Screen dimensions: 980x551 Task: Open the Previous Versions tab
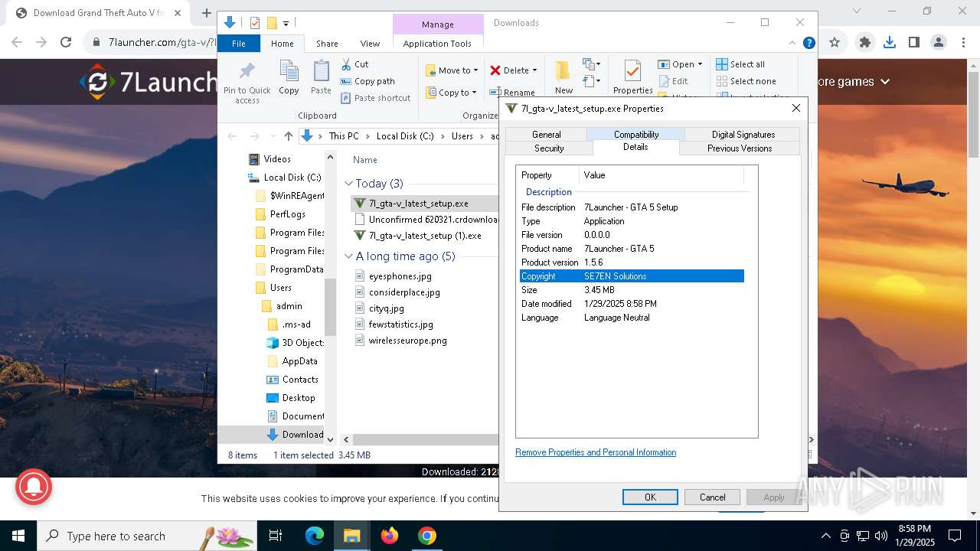tap(740, 148)
